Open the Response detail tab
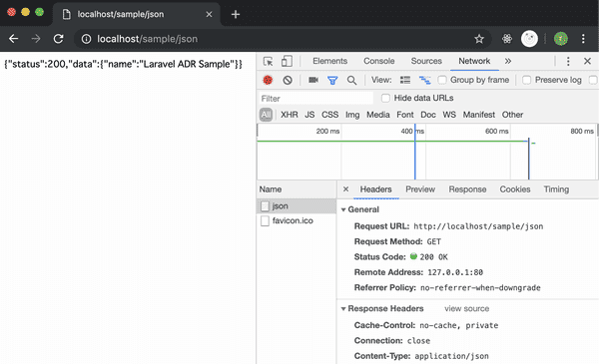Viewport: 599px width, 364px height. point(467,189)
